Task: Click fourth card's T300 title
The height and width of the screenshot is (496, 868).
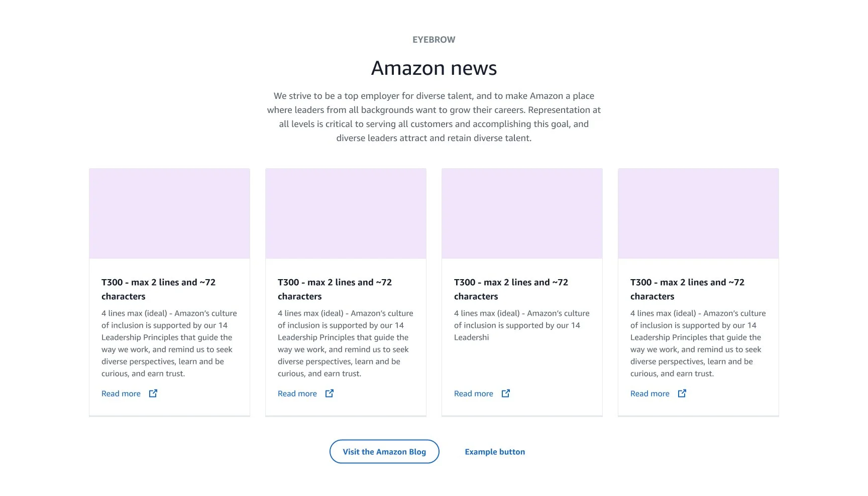Action: [687, 289]
